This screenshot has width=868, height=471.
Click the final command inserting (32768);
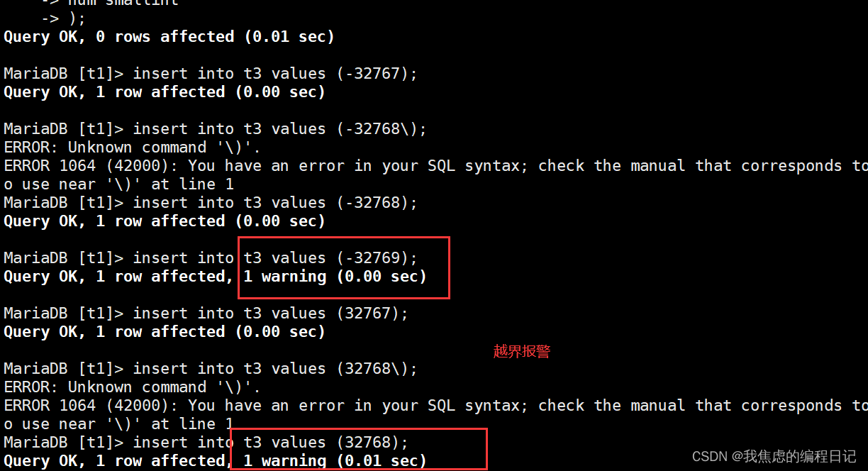click(206, 443)
